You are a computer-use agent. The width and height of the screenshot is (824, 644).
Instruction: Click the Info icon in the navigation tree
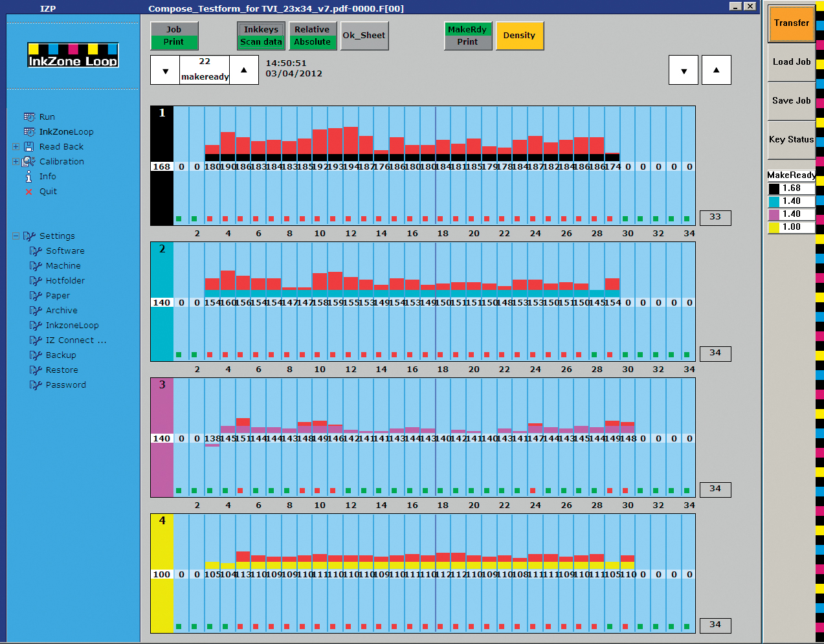click(28, 177)
